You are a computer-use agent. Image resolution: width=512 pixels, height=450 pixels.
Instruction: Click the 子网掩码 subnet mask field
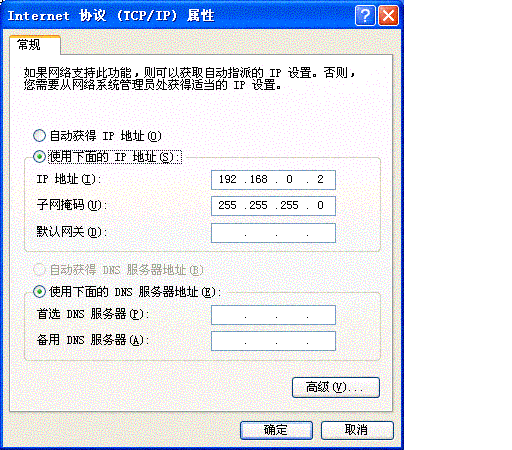point(273,206)
